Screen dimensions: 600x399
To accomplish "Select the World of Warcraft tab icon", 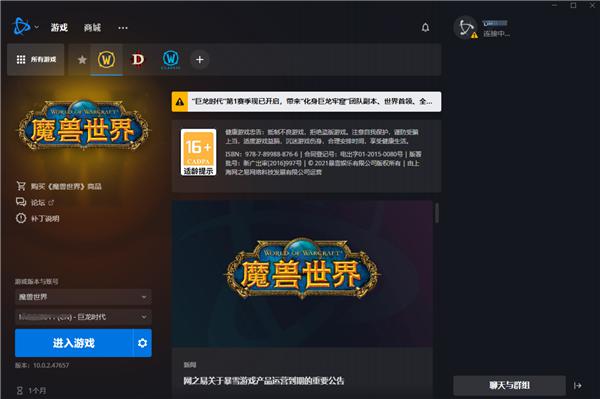I will (x=106, y=60).
